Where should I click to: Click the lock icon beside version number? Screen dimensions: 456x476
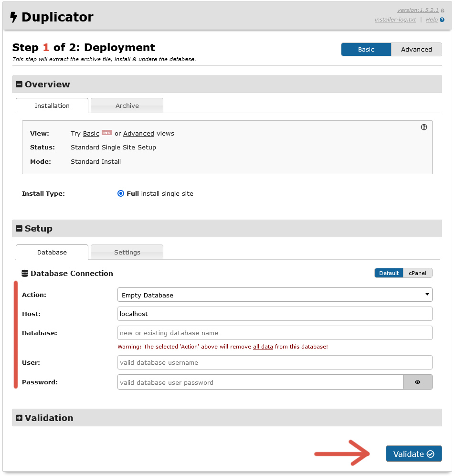443,11
